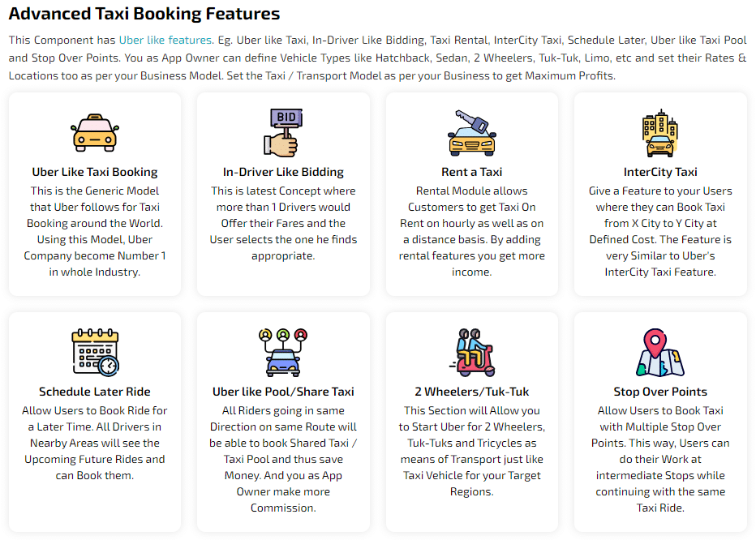Open the 'InterCity Taxi' card title
756x540 pixels.
coord(659,172)
